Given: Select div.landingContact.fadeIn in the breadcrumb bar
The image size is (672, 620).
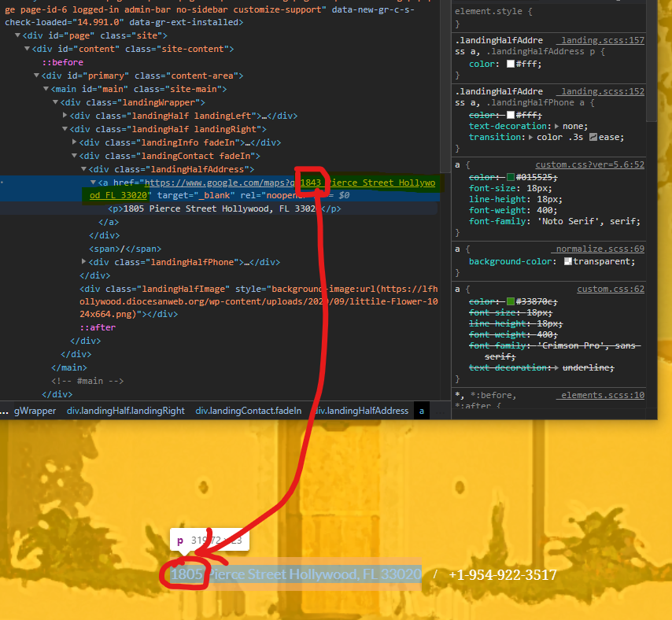Looking at the screenshot, I should [x=249, y=410].
